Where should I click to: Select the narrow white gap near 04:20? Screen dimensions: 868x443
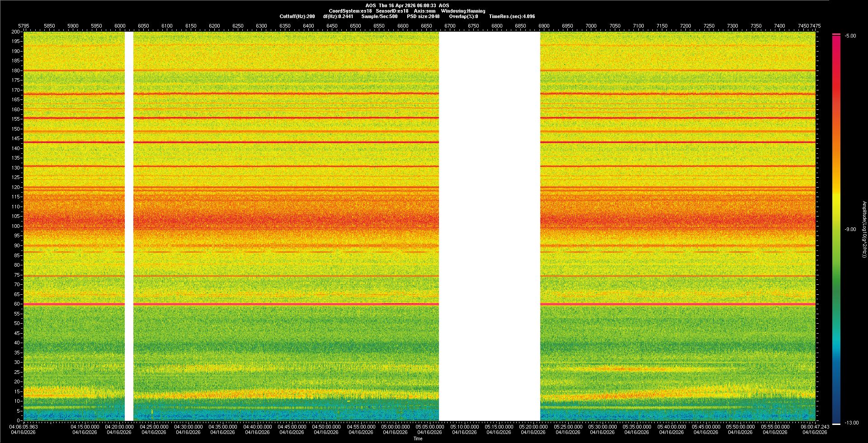(x=129, y=226)
